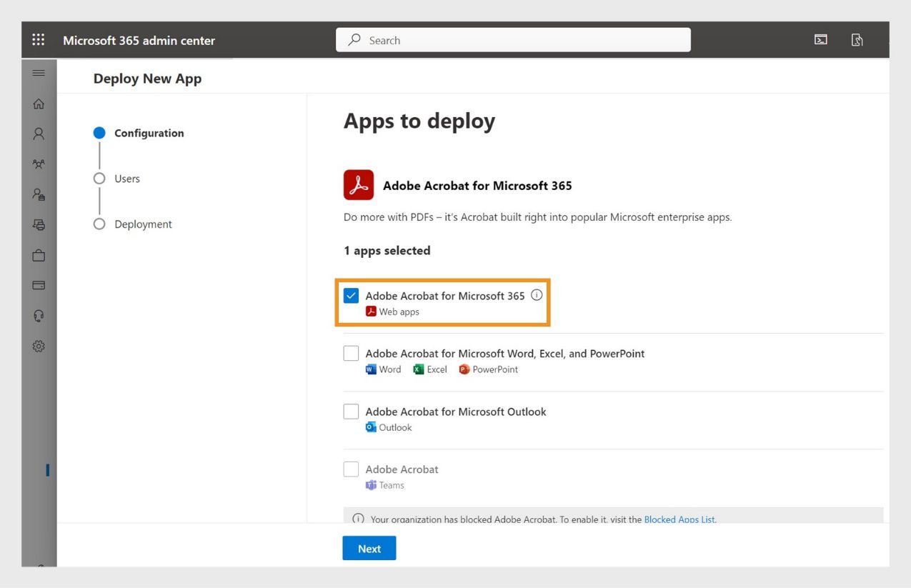Select the Roles icon in the sidebar
The image size is (911, 588).
(39, 194)
